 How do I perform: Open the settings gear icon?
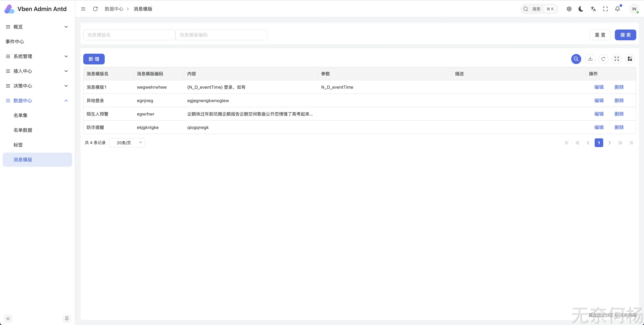click(x=569, y=9)
